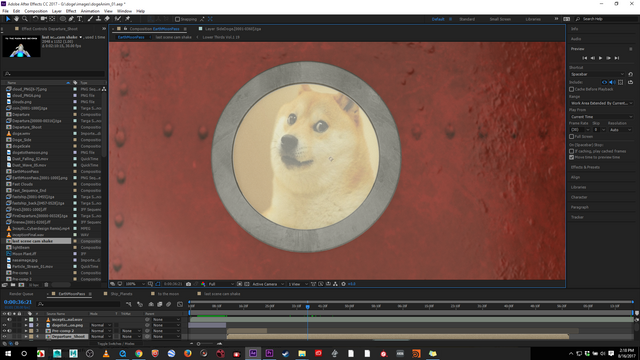Click current timecode 0:00:36:21 in timeline
Image resolution: width=640 pixels, height=360 pixels.
click(18, 302)
